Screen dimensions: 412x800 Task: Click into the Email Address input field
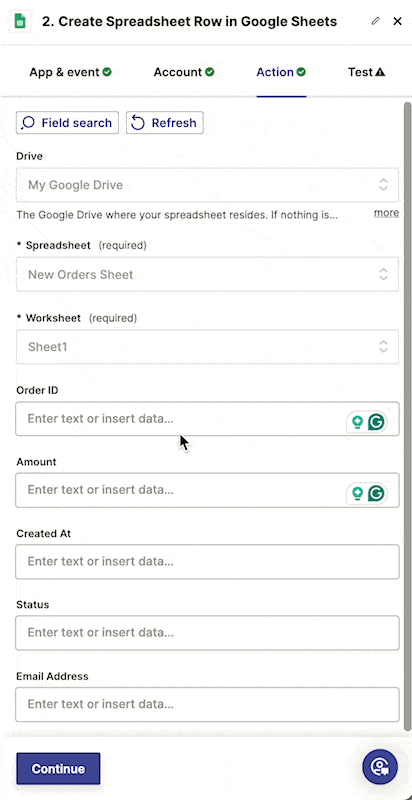pyautogui.click(x=207, y=705)
